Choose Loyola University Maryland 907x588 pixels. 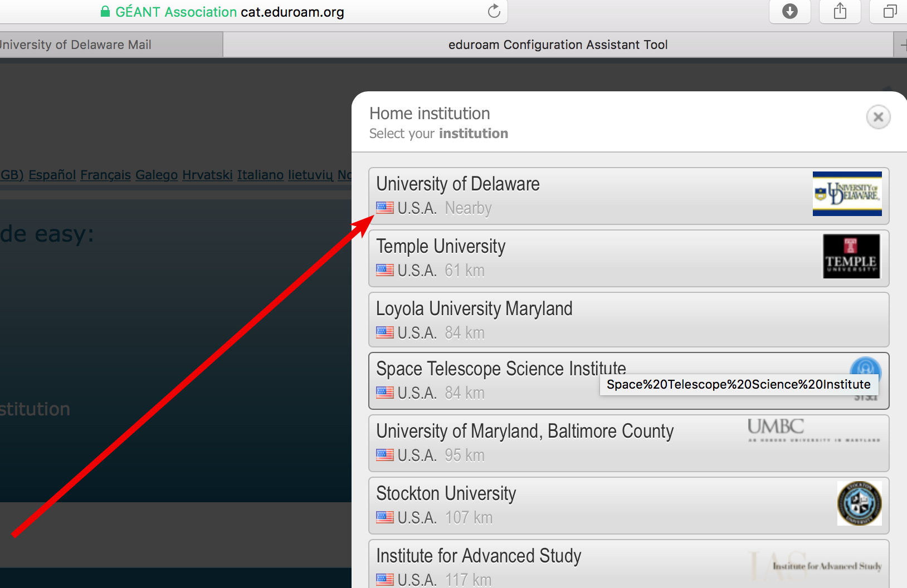point(628,320)
